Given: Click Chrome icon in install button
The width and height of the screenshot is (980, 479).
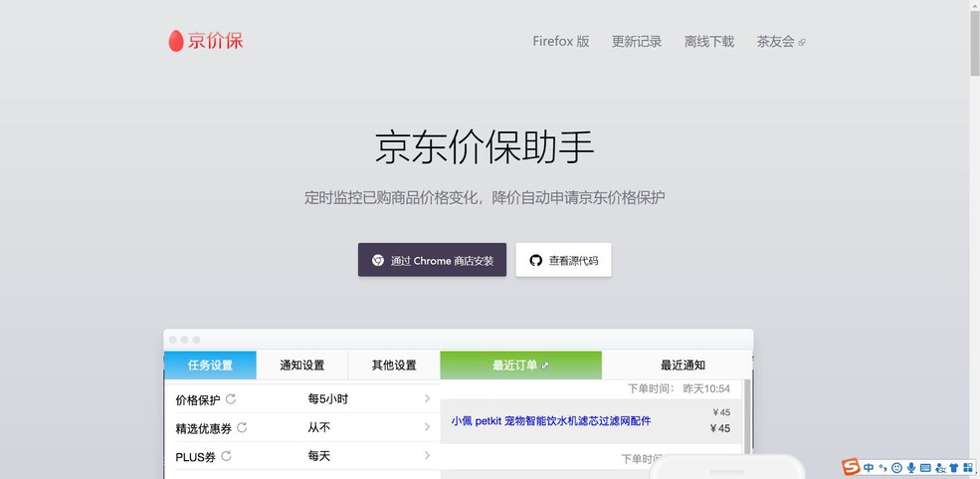Looking at the screenshot, I should (x=377, y=260).
